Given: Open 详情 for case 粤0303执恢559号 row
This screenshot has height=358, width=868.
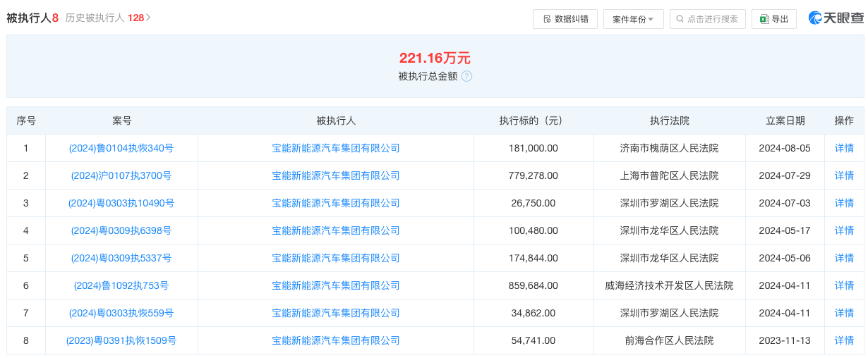Looking at the screenshot, I should point(844,313).
